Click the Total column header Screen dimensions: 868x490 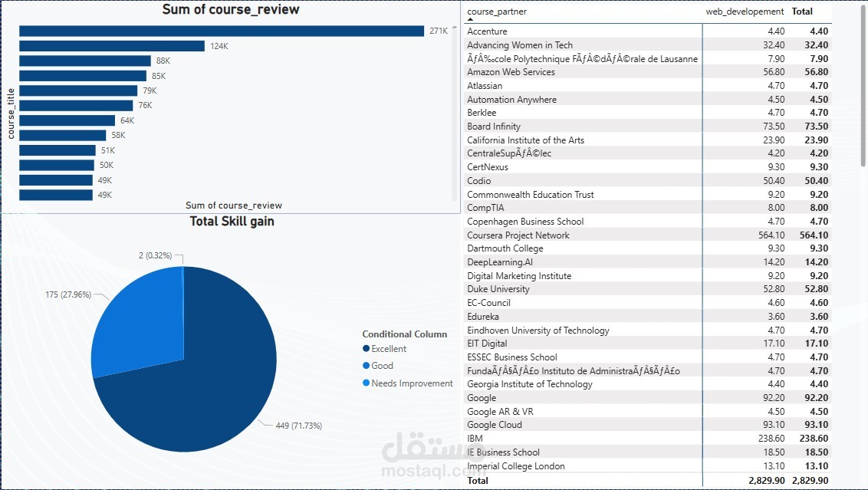pyautogui.click(x=801, y=12)
